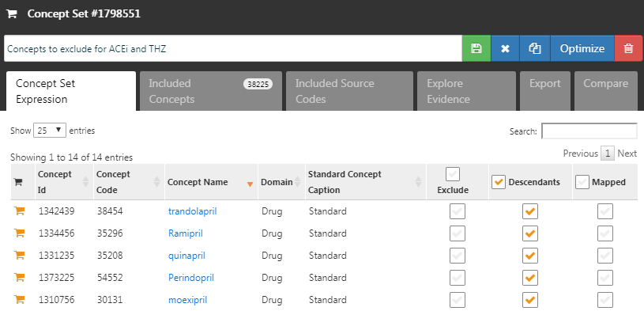The image size is (644, 311).
Task: Click the Next pagination link
Action: point(627,154)
